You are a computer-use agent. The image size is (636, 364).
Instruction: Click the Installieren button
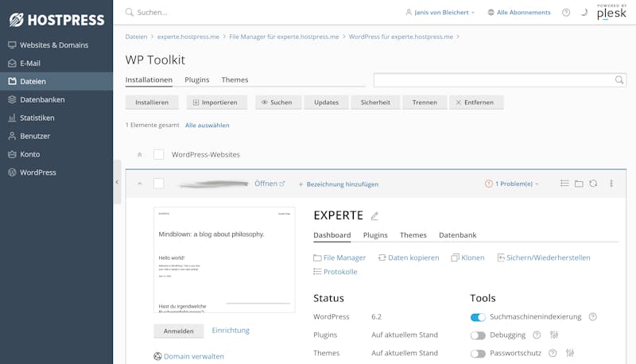pos(152,103)
